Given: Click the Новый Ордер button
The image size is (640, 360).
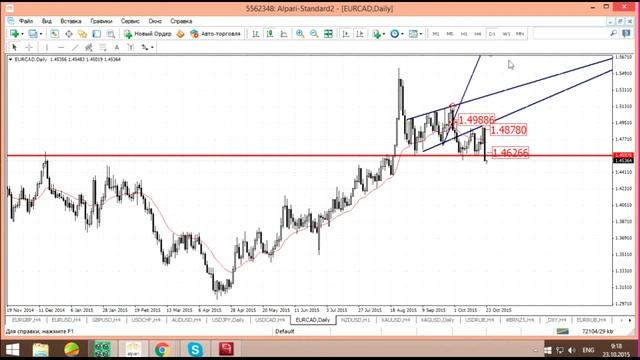Looking at the screenshot, I should [148, 34].
